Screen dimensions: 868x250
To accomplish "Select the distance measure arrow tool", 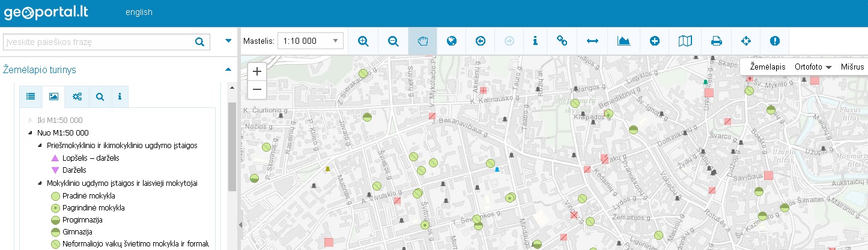I will click(592, 41).
